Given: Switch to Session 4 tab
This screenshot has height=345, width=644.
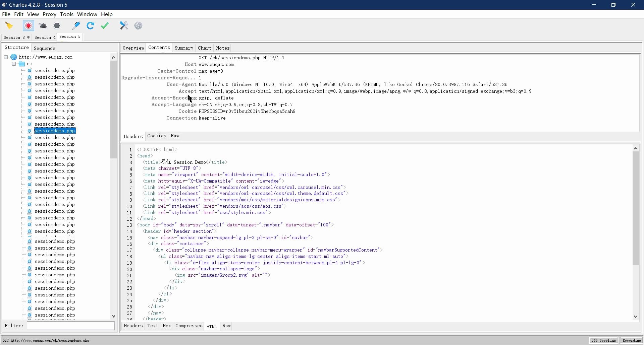Looking at the screenshot, I should (45, 37).
